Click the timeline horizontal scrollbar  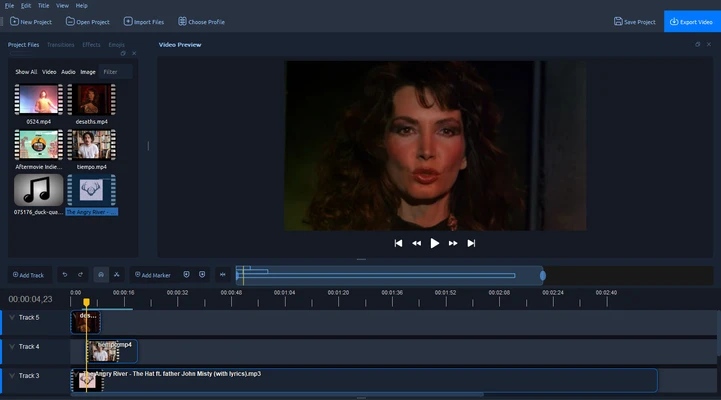click(x=277, y=394)
